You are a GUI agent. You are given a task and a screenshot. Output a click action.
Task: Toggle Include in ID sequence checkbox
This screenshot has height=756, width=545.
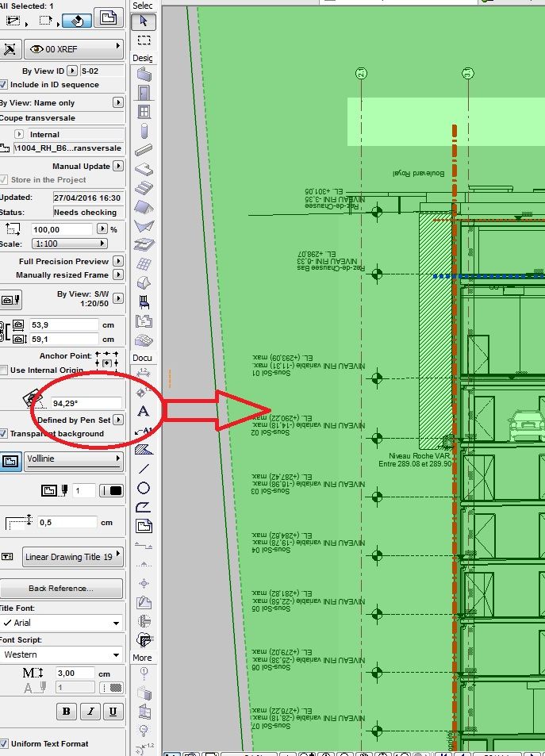pos(3,85)
